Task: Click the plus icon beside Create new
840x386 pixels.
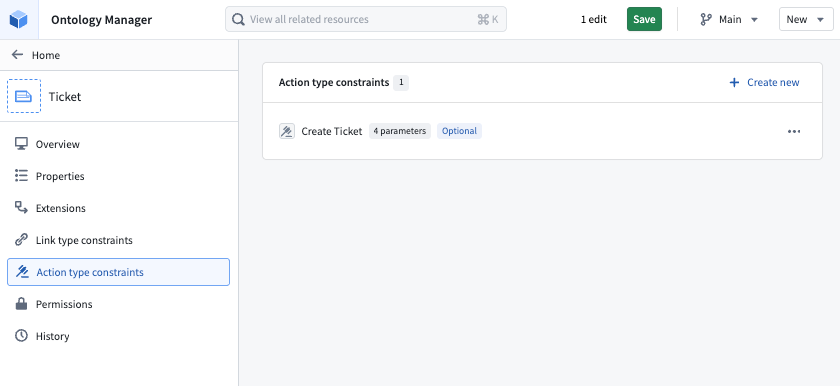Action: pos(734,82)
